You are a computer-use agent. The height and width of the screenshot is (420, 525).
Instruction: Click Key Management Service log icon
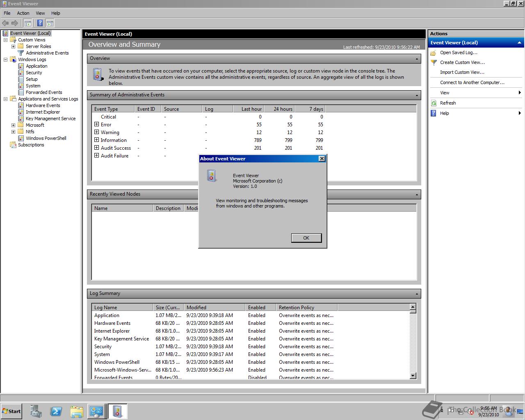click(21, 119)
